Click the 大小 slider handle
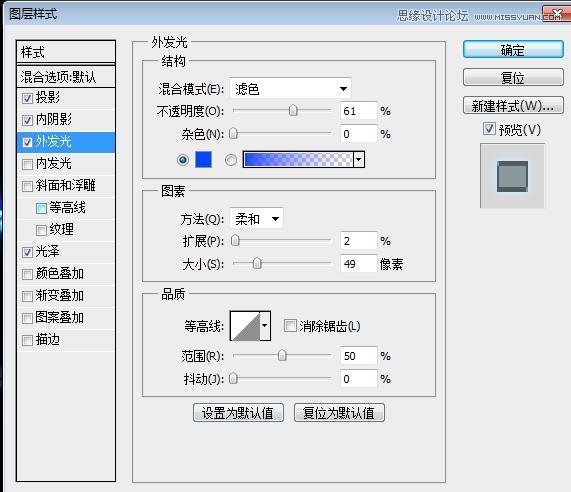Screen dimensions: 571x492 (x=257, y=263)
